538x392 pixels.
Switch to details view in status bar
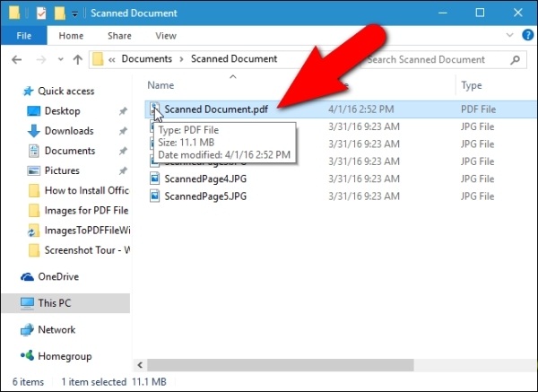(x=512, y=382)
